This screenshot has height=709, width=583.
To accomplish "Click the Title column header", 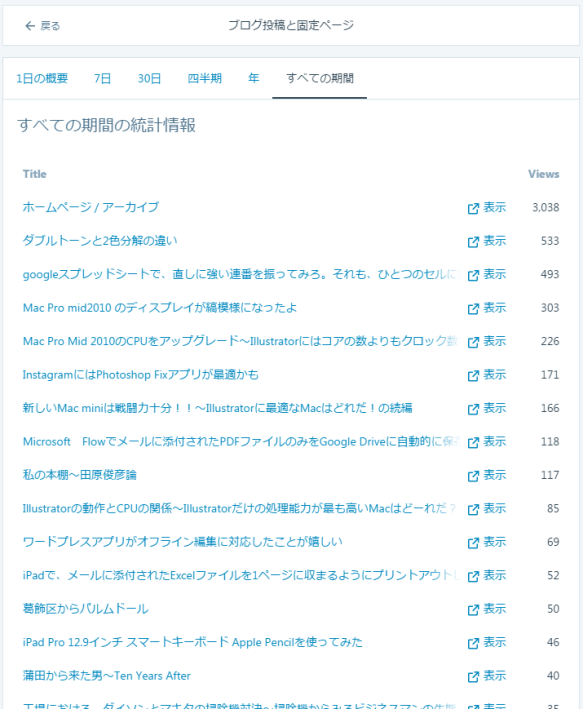I will [35, 174].
